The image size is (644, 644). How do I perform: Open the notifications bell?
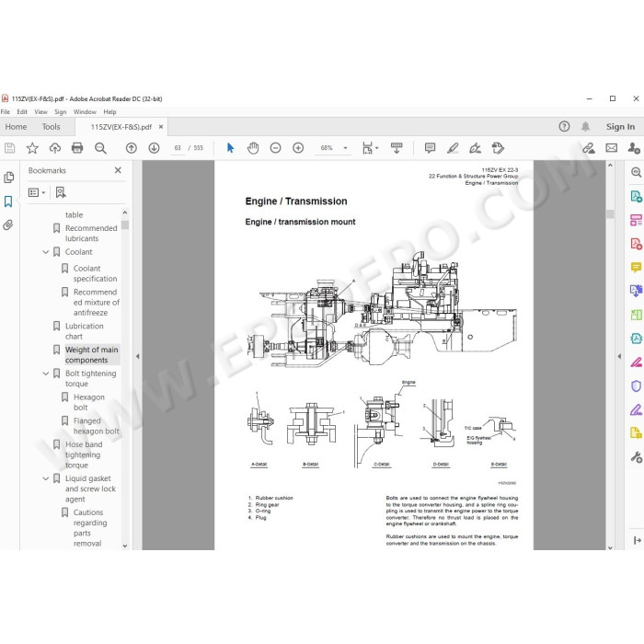586,127
